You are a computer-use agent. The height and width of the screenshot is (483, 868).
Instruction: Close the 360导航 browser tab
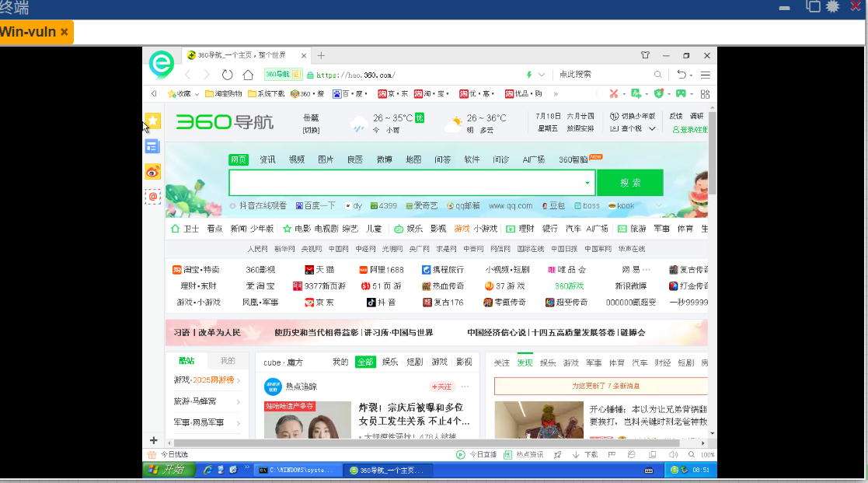(x=303, y=55)
